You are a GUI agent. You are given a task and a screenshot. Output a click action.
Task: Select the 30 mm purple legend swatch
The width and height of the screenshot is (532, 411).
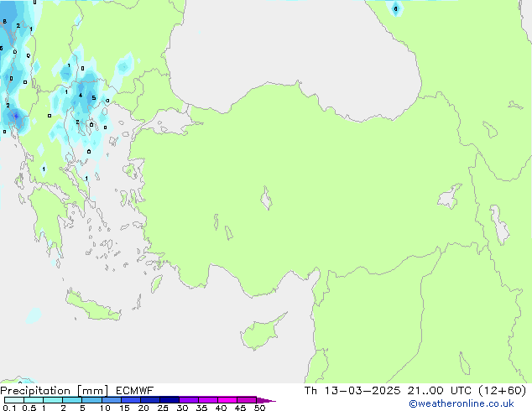[188, 400]
